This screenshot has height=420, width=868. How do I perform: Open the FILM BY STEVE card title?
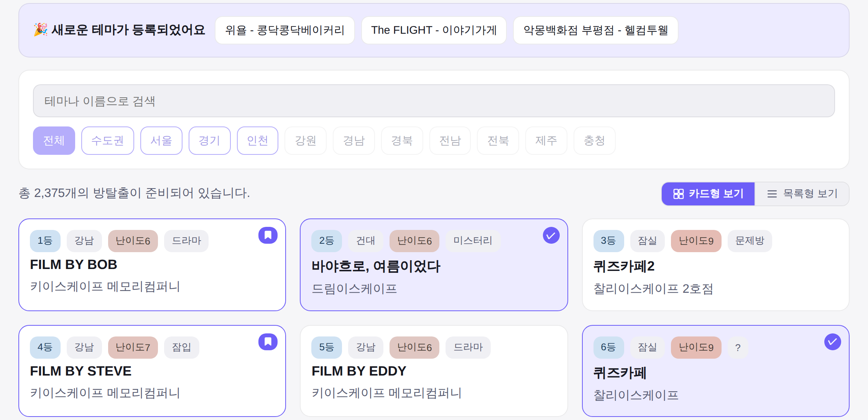[x=81, y=371]
